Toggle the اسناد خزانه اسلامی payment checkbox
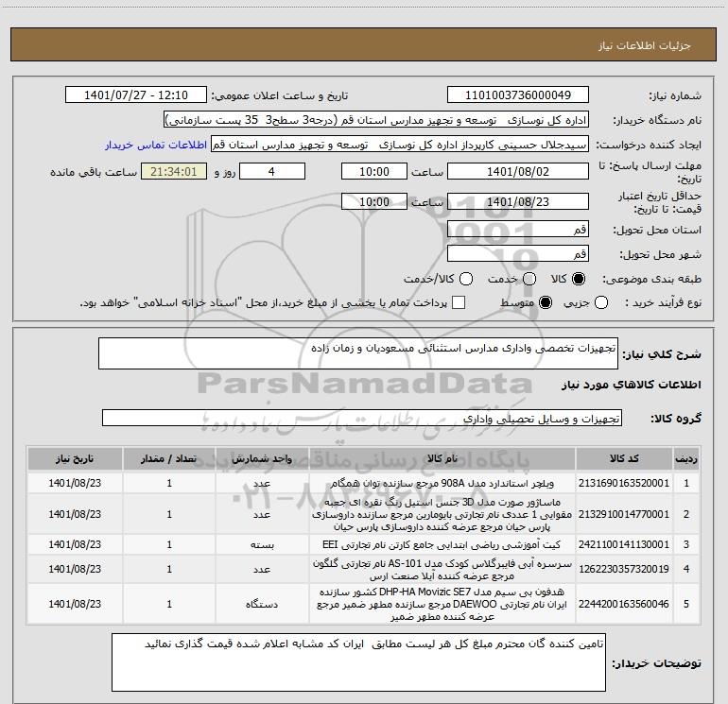 (459, 302)
